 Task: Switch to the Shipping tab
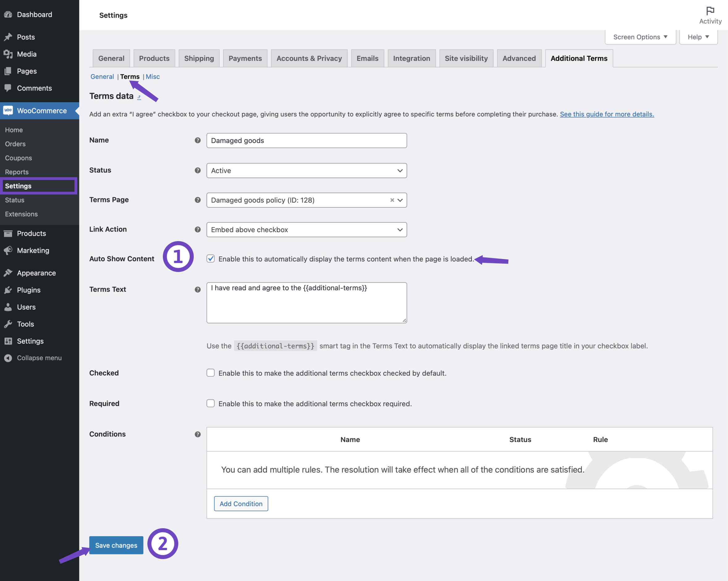pos(199,58)
